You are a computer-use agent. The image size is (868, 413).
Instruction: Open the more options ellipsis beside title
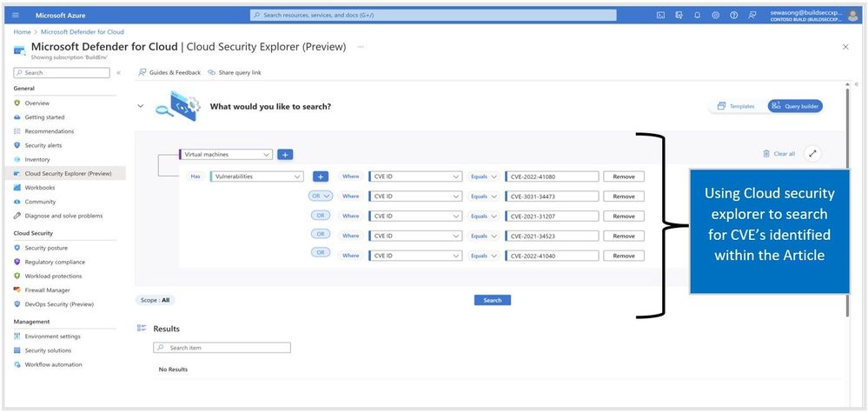(x=361, y=47)
